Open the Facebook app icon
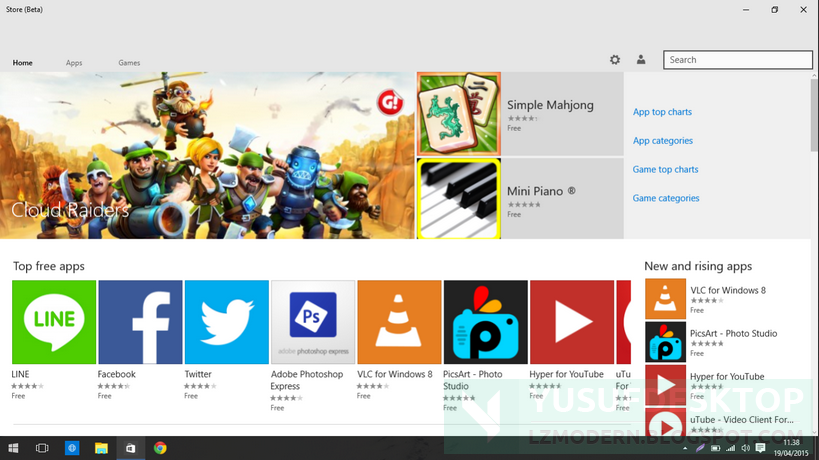Image resolution: width=819 pixels, height=460 pixels. pos(141,322)
